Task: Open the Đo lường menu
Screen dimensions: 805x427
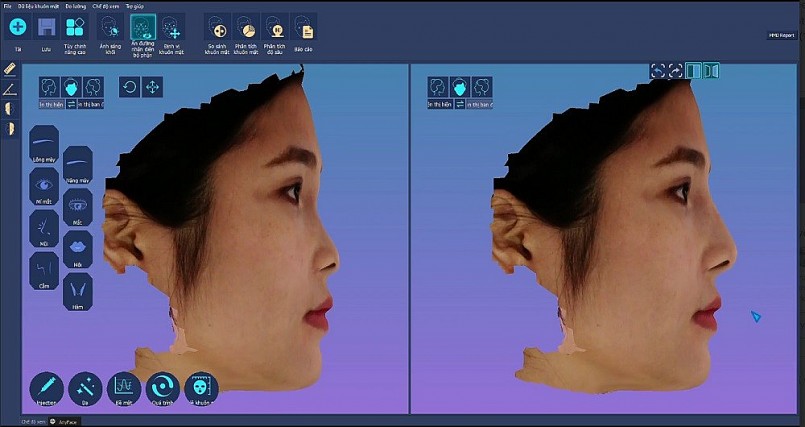Action: click(x=78, y=6)
